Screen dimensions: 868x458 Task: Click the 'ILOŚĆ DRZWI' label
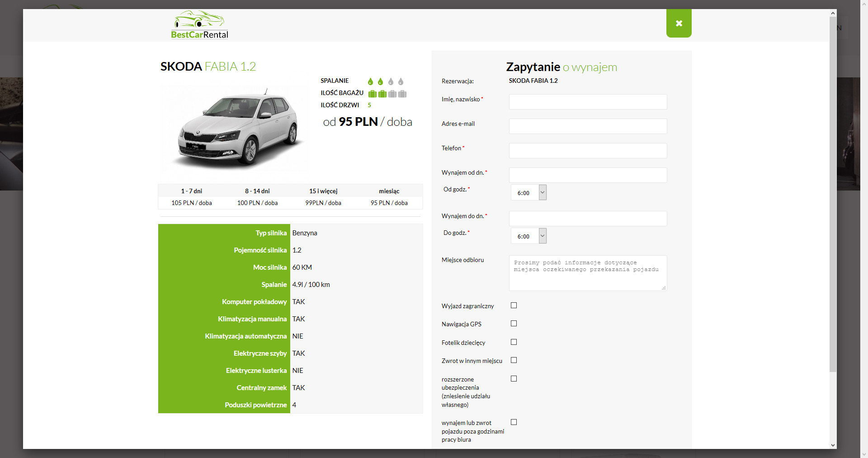coord(340,105)
